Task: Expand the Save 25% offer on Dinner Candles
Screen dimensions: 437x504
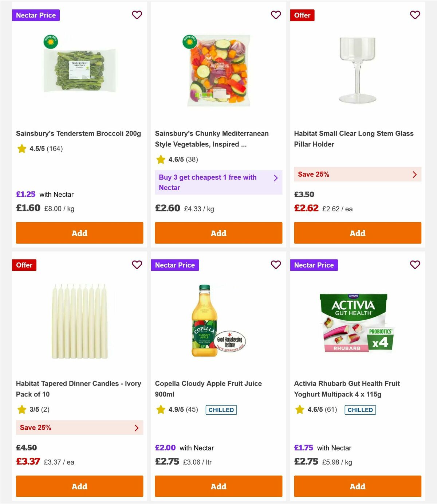Action: tap(79, 427)
